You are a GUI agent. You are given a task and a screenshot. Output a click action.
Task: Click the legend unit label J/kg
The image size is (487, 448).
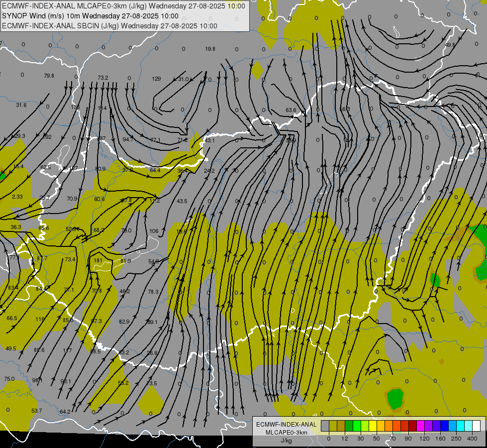point(287,441)
